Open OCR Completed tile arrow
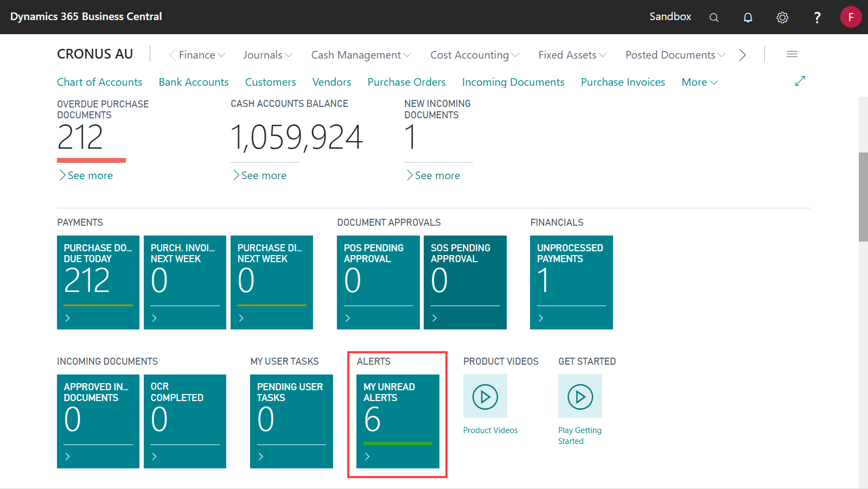 [x=155, y=456]
